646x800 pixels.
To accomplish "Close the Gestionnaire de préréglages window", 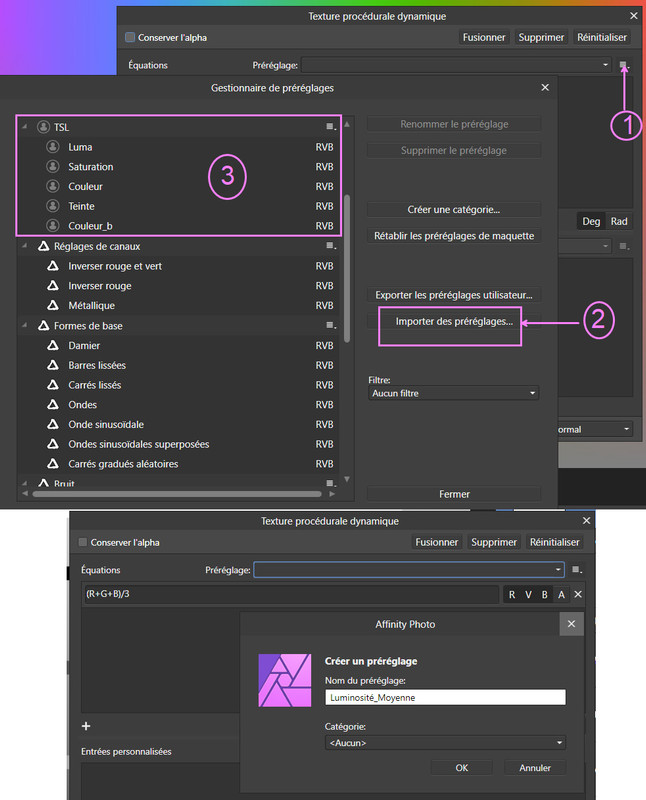I will [x=545, y=88].
